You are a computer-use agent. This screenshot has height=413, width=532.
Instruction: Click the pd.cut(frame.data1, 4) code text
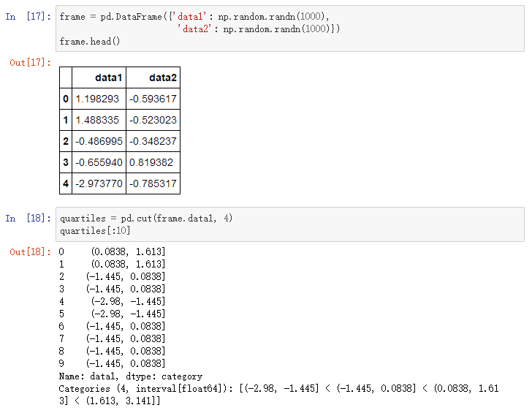176,219
